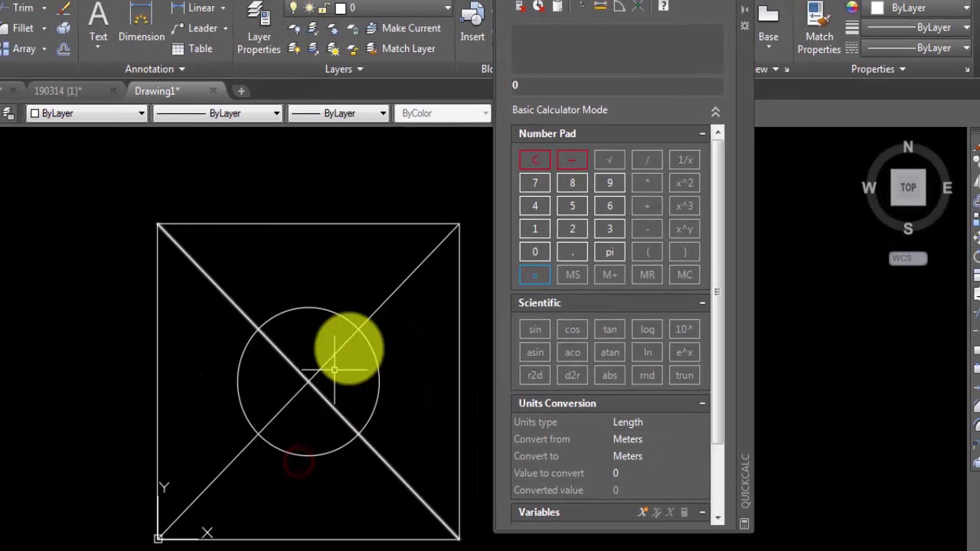This screenshot has height=551, width=980.
Task: Select the Drawing1* tab
Action: tap(157, 91)
